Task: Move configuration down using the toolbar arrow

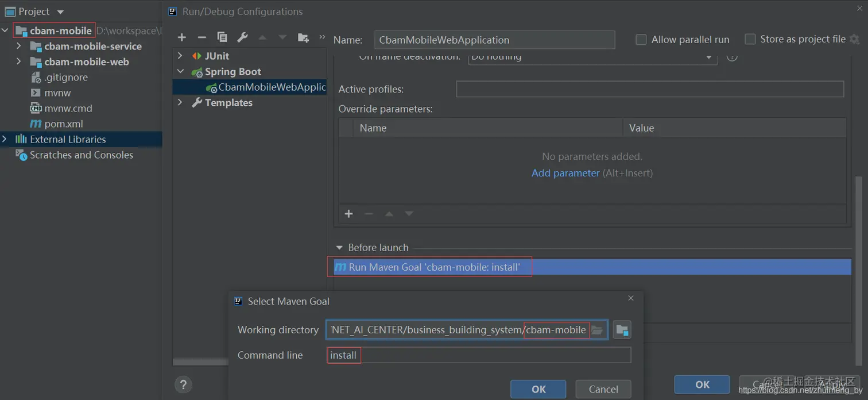Action: 282,37
